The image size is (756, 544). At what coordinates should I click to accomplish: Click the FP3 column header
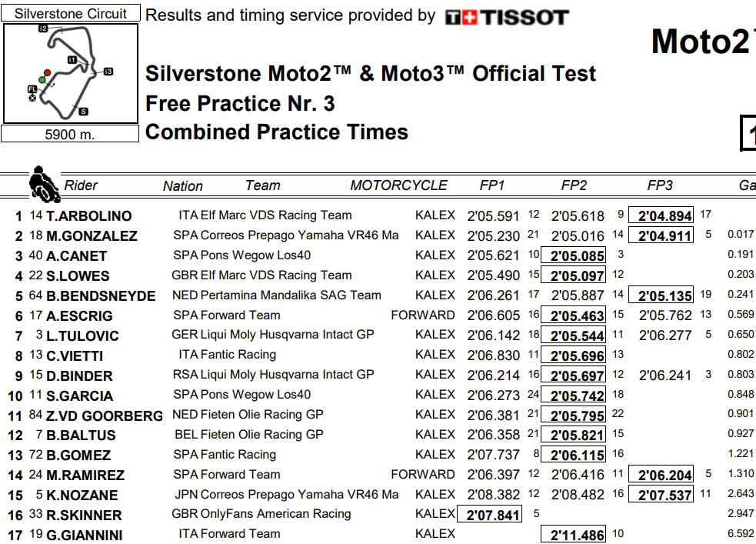coord(660,185)
